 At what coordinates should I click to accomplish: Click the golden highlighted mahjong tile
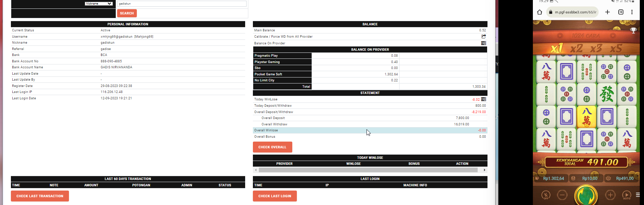(x=586, y=117)
